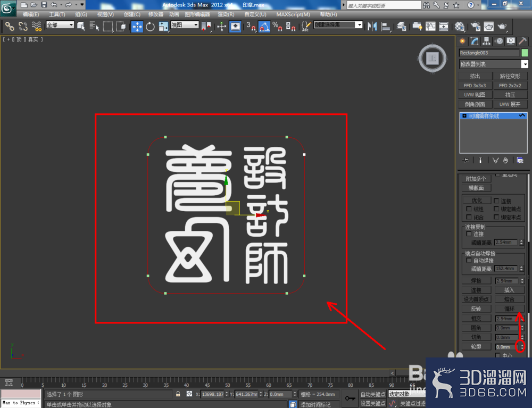Activate Select and Rotate tool
The width and height of the screenshot is (532, 408).
151,27
